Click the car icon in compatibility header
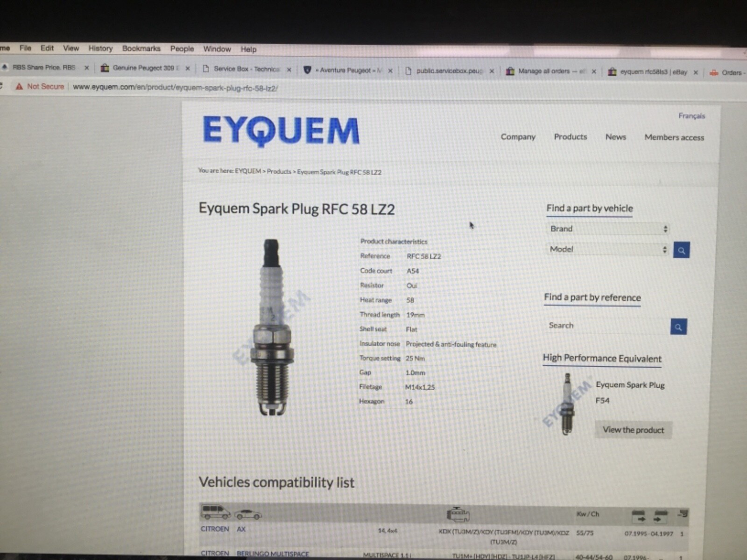Viewport: 747px width, 560px height. [x=248, y=514]
